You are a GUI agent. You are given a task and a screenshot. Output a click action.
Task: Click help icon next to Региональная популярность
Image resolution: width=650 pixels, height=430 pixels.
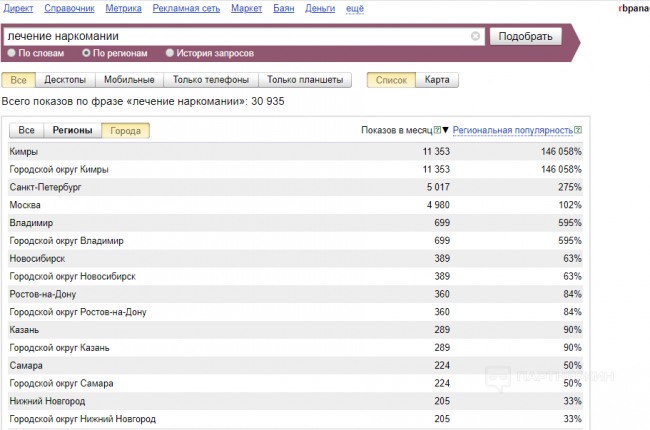click(578, 130)
